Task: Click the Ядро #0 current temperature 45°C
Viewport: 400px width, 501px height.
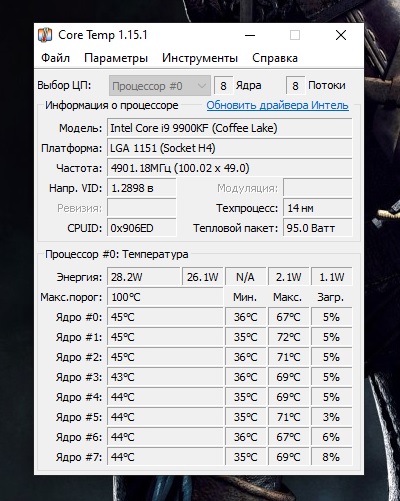Action: pyautogui.click(x=165, y=317)
